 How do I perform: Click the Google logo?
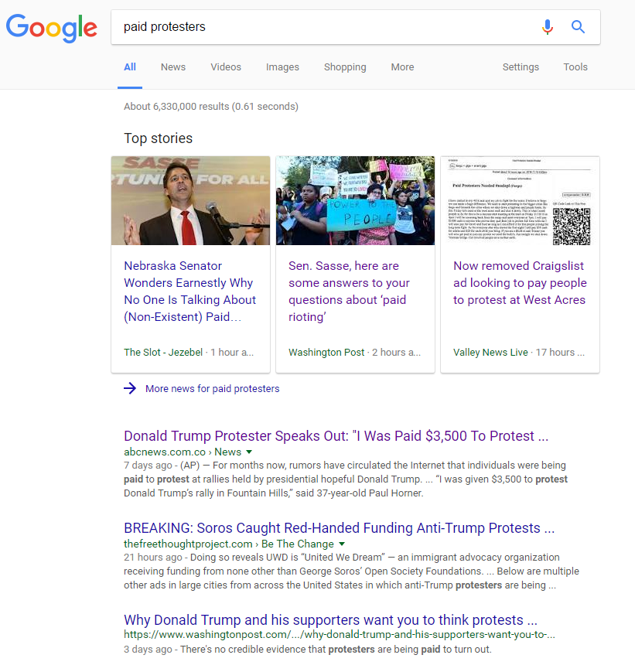point(52,28)
